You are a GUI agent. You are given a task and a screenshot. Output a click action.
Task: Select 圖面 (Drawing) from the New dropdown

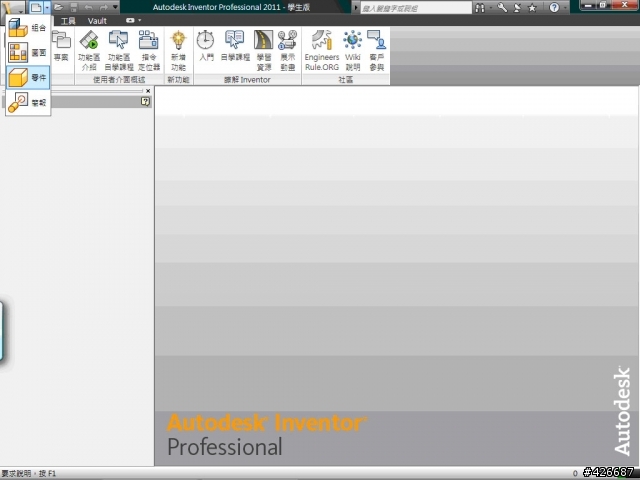(28, 53)
